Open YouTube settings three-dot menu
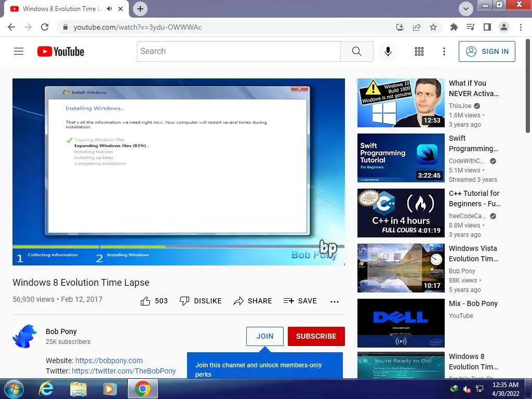This screenshot has width=532, height=399. (444, 51)
